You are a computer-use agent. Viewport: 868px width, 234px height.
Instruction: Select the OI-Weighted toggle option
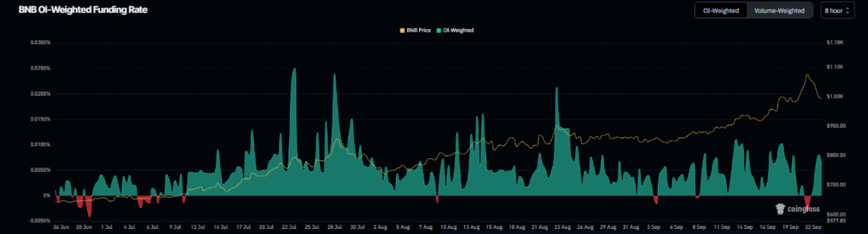(721, 11)
